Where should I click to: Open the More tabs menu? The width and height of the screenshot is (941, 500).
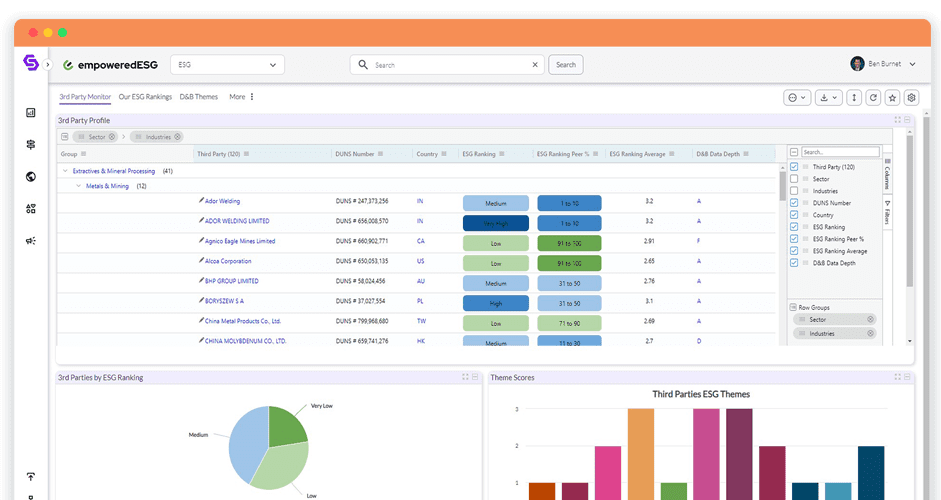click(x=241, y=97)
